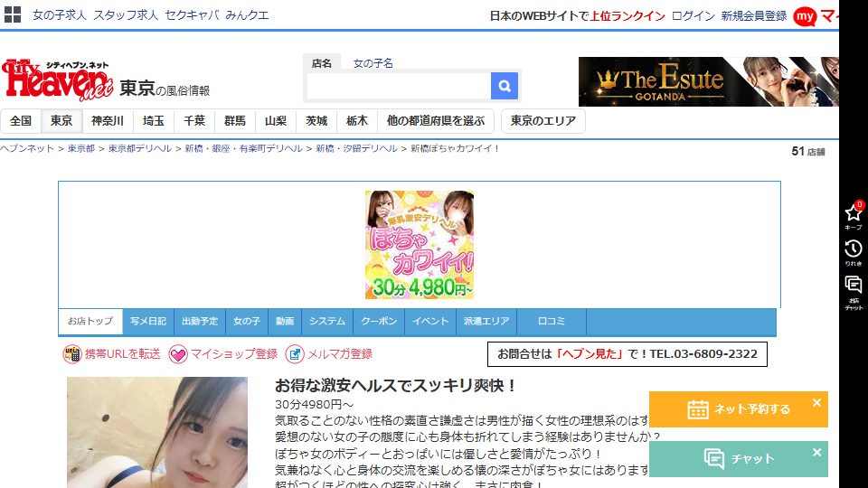Open お店トップ shop tab
This screenshot has height=488, width=868.
[90, 322]
